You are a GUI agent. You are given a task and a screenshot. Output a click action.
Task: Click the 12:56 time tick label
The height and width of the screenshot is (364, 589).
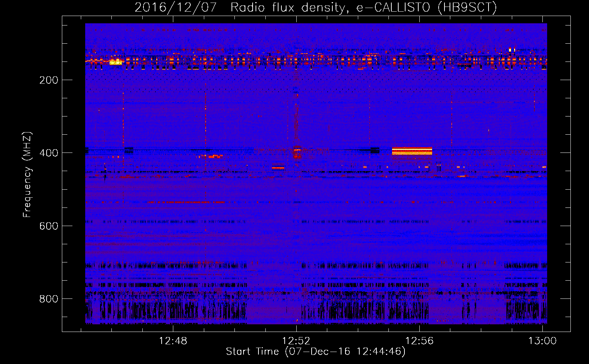coord(419,341)
